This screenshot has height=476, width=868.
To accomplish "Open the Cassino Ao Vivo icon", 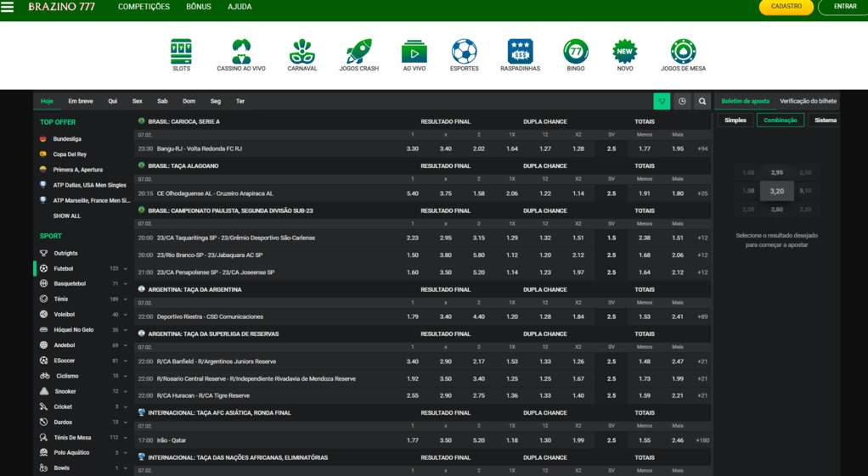I will coord(241,52).
